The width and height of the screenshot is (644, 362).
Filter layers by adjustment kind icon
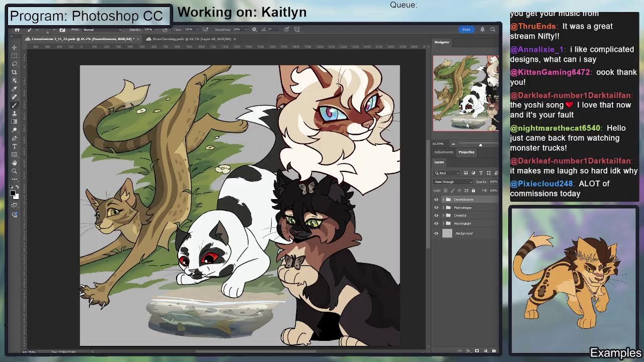pos(473,173)
